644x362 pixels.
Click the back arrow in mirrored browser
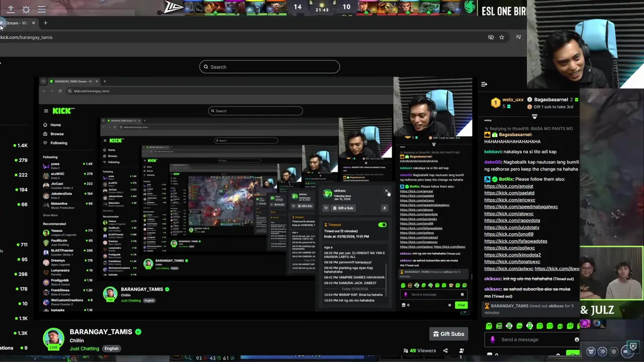[44, 91]
